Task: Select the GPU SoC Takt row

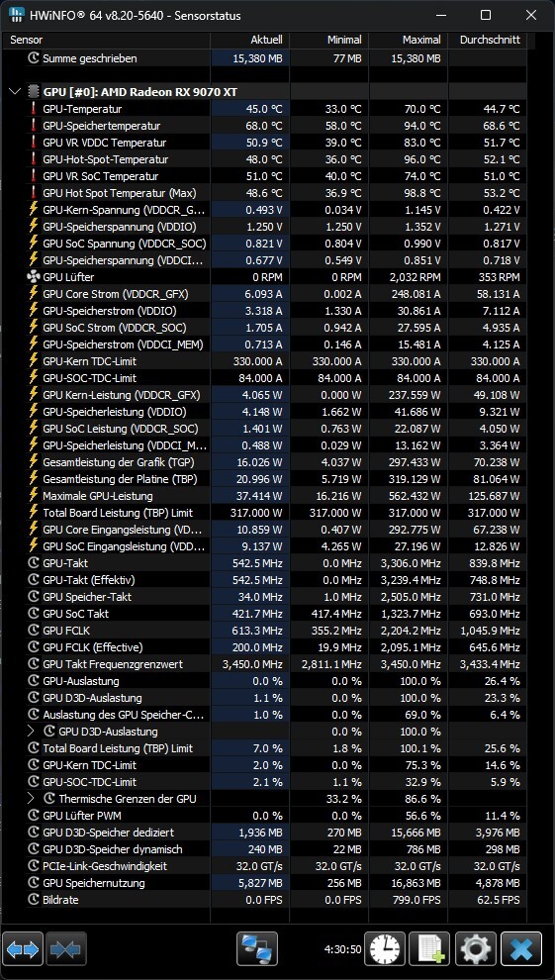Action: [264, 614]
